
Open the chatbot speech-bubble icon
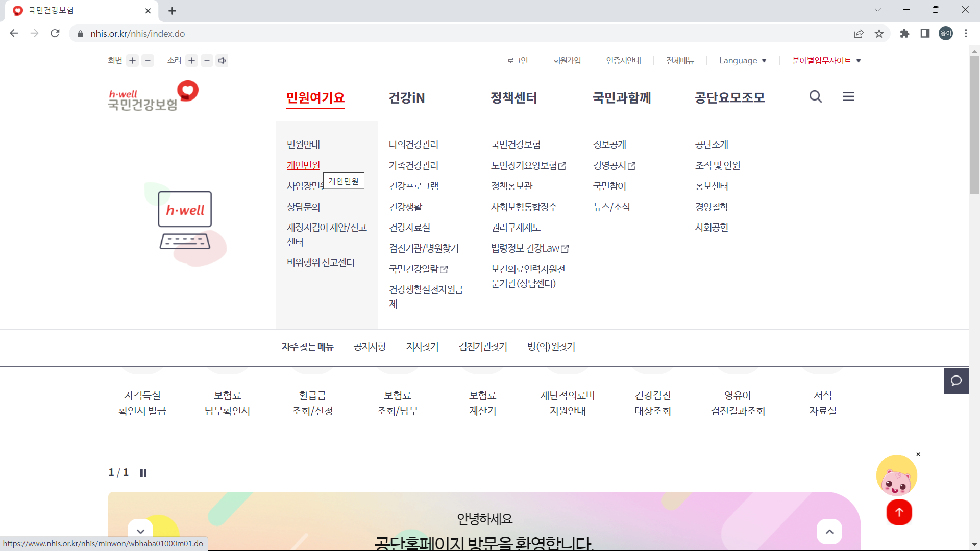coord(957,381)
